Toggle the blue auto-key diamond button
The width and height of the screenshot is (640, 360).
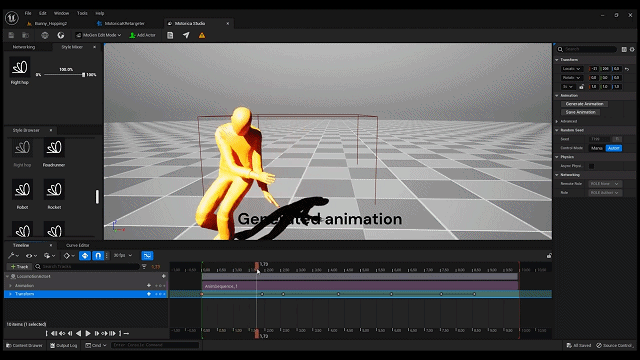pos(85,256)
